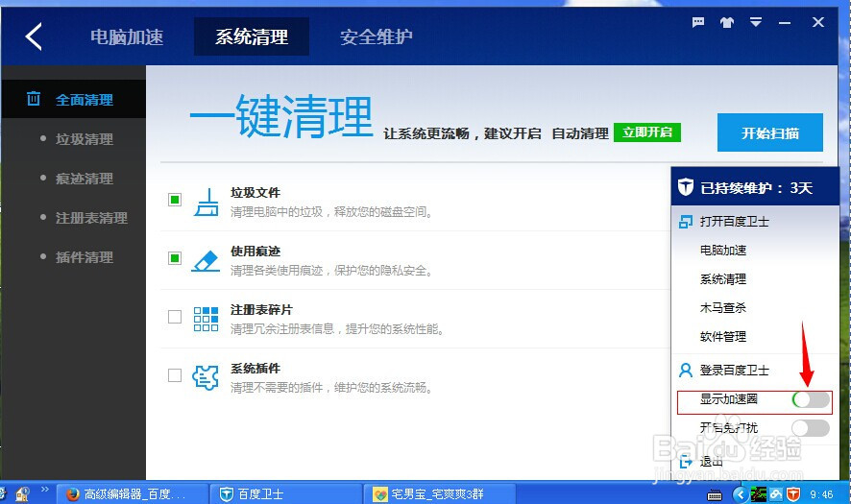Click the 系统插件 title text
This screenshot has height=504, width=851.
point(255,369)
